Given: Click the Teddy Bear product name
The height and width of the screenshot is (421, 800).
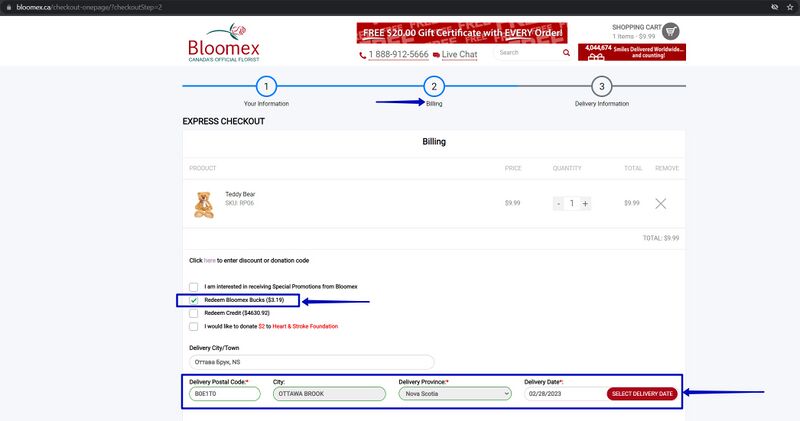Looking at the screenshot, I should (240, 194).
